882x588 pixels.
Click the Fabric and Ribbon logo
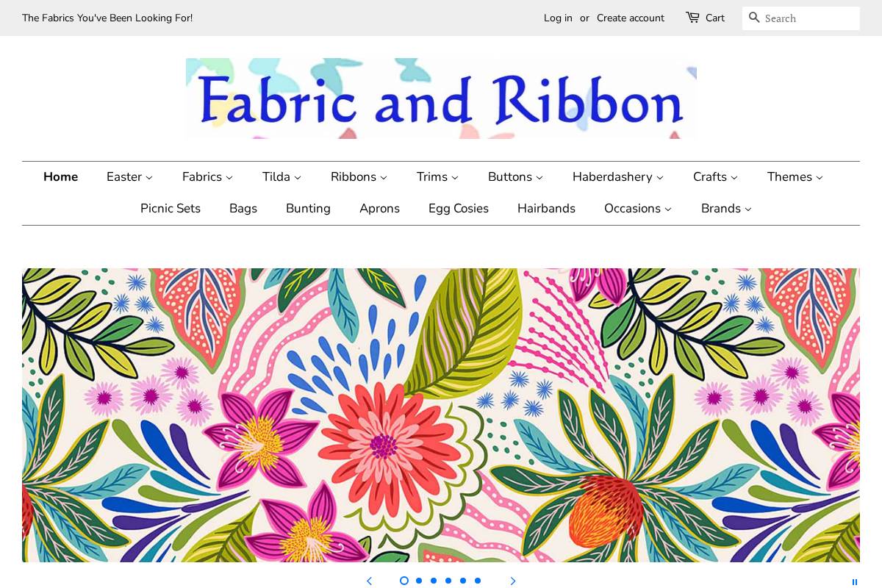441,98
